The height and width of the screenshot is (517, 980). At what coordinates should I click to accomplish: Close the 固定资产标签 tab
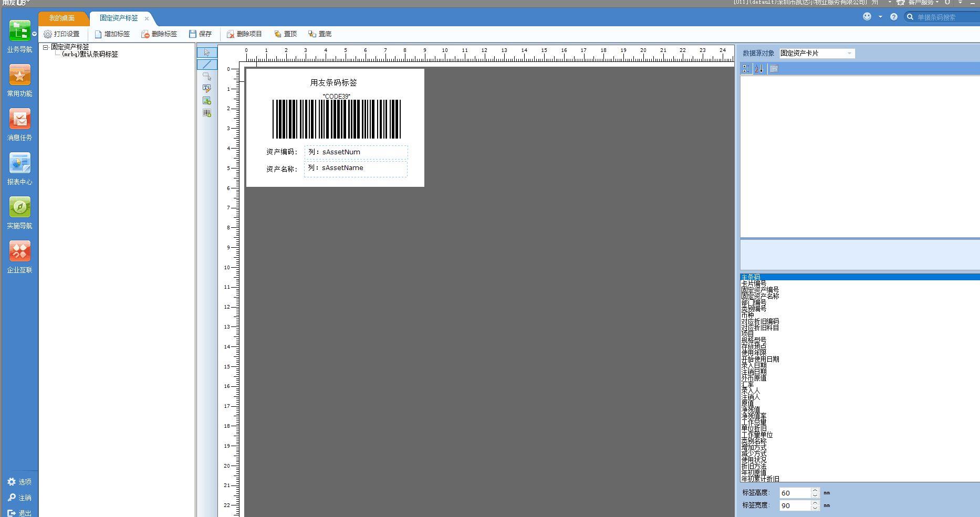coord(147,19)
